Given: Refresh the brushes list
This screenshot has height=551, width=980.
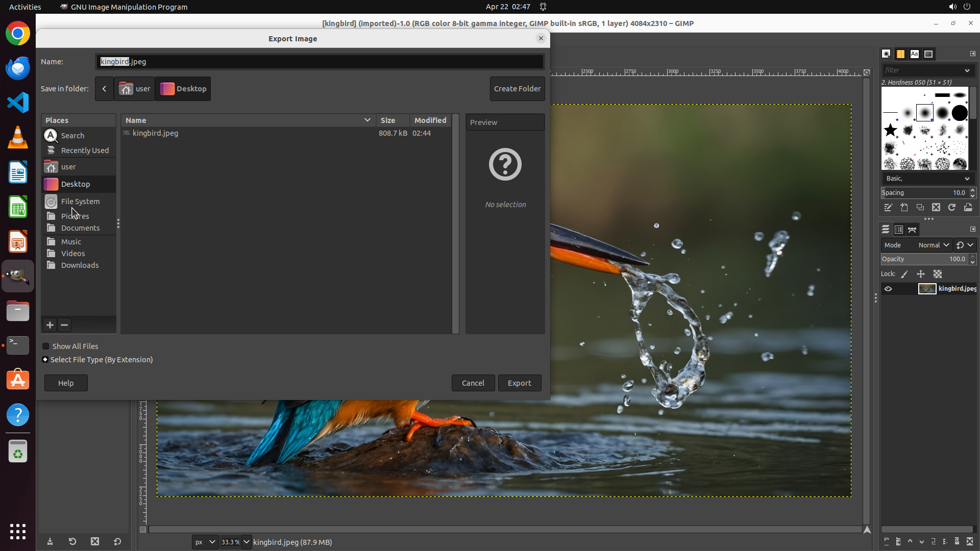Looking at the screenshot, I should 951,208.
